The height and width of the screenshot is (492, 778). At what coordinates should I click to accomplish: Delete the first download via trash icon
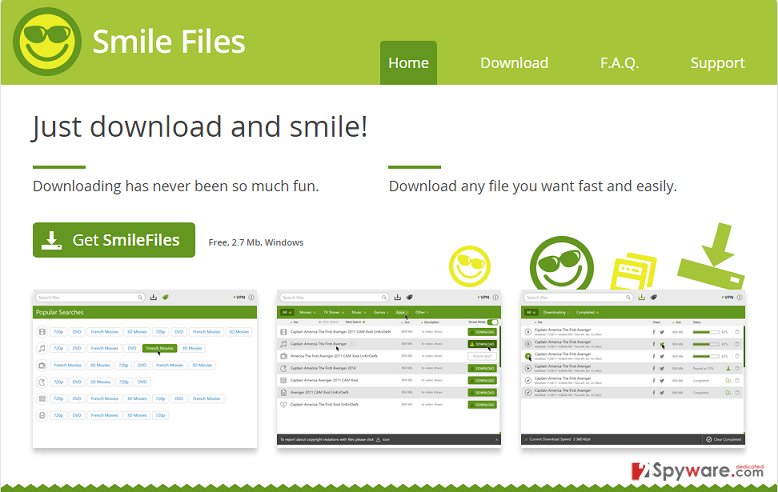737,332
